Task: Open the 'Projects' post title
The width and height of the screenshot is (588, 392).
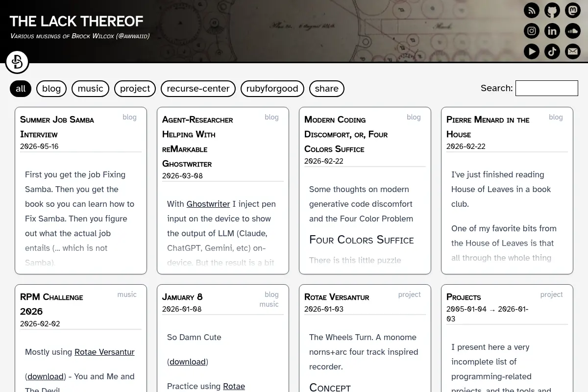Action: click(x=464, y=297)
